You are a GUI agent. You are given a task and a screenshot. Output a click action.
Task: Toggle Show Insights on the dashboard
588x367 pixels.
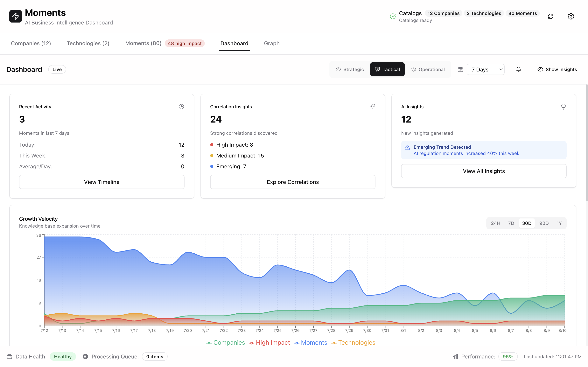point(557,69)
